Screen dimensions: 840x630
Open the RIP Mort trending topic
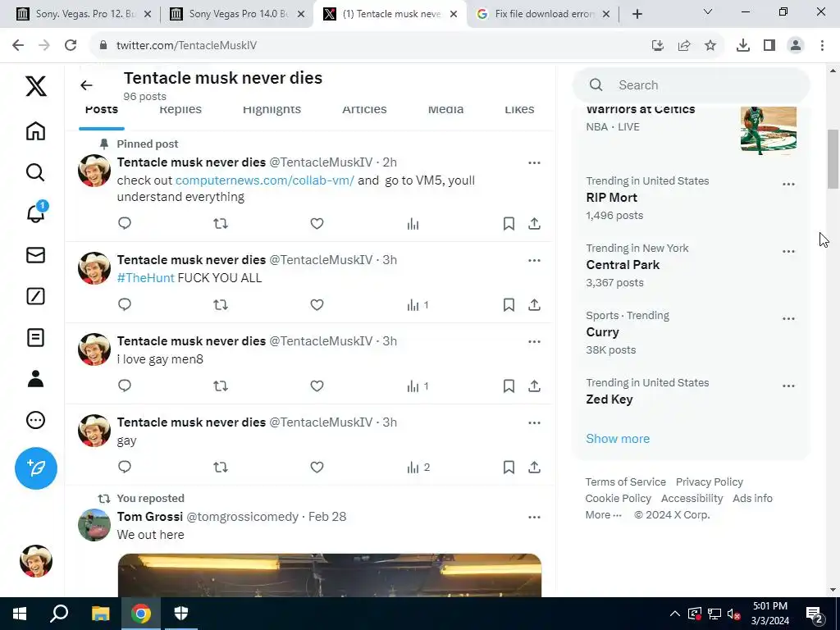[612, 198]
